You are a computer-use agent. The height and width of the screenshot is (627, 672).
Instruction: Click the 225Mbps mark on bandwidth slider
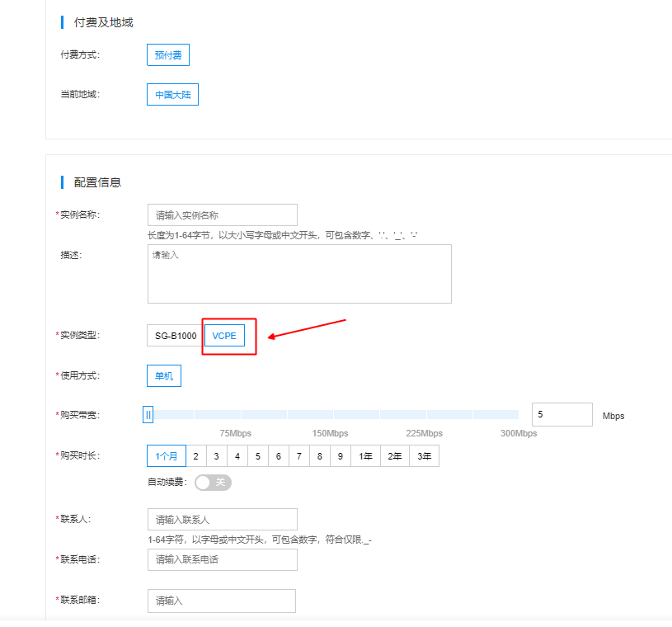[425, 433]
